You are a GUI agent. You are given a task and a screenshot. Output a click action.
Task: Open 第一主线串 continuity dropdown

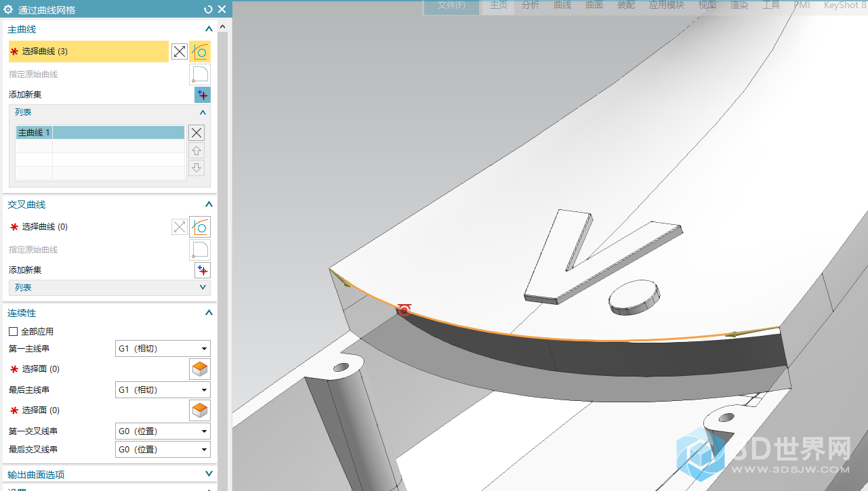(163, 349)
